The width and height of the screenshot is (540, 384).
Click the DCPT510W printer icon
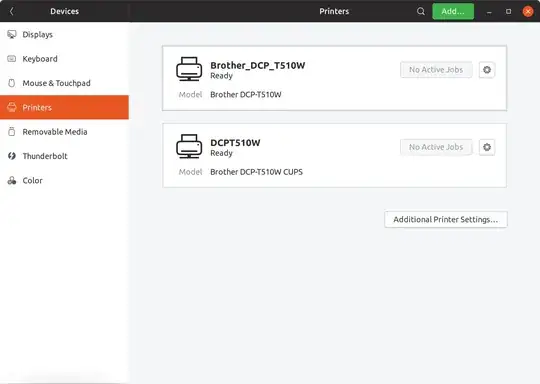pyautogui.click(x=189, y=146)
